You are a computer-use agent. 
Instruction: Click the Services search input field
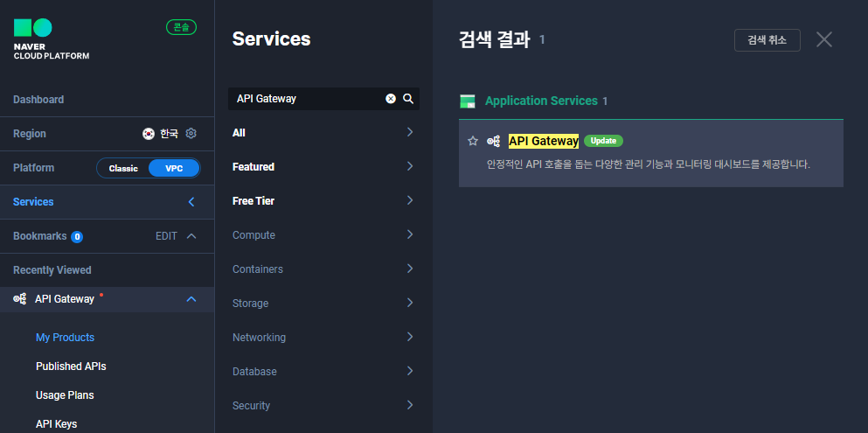[307, 99]
